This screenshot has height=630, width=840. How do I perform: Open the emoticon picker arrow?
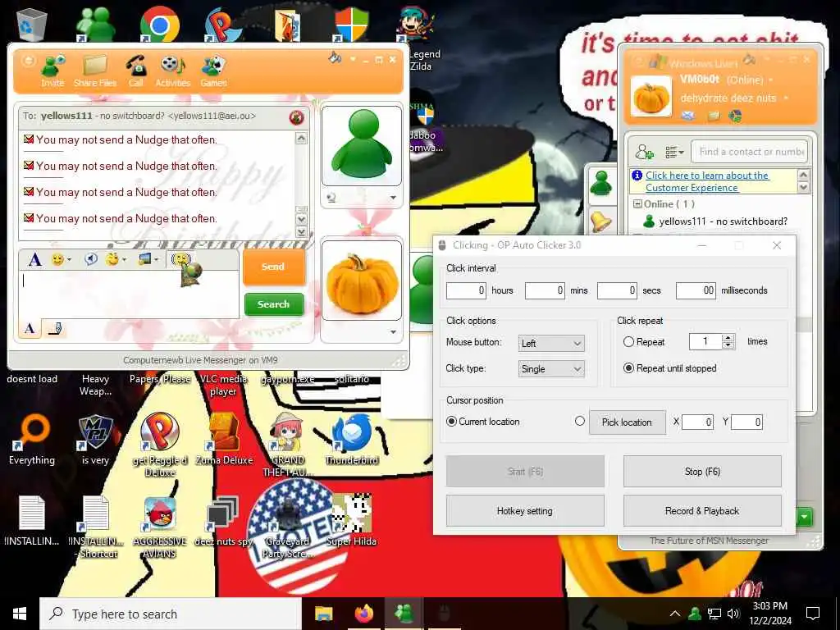click(70, 260)
